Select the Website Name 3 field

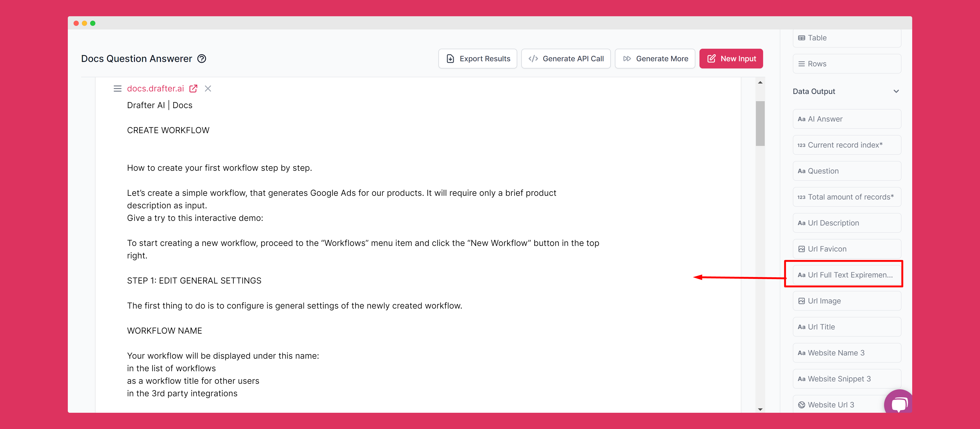point(847,353)
